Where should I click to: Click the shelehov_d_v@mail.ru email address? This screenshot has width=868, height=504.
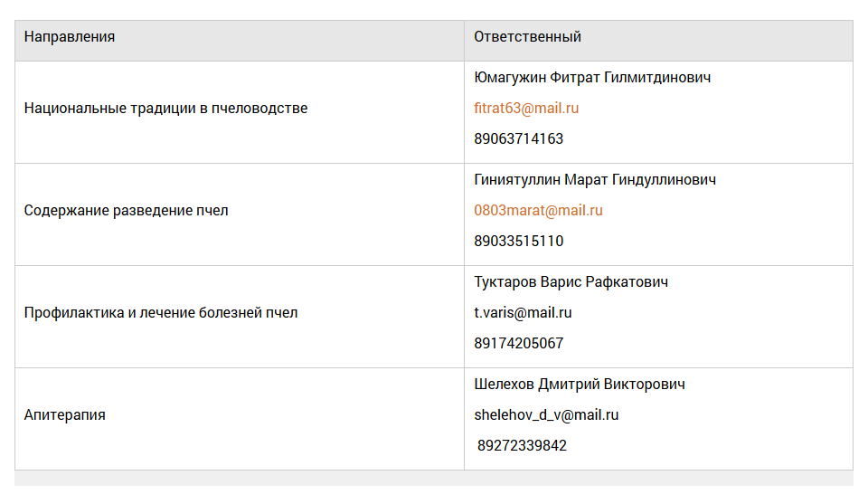(546, 414)
